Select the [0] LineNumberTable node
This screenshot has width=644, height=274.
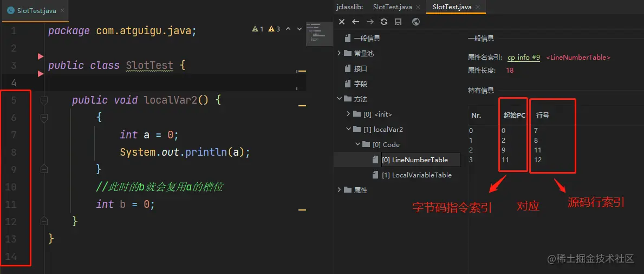click(415, 160)
